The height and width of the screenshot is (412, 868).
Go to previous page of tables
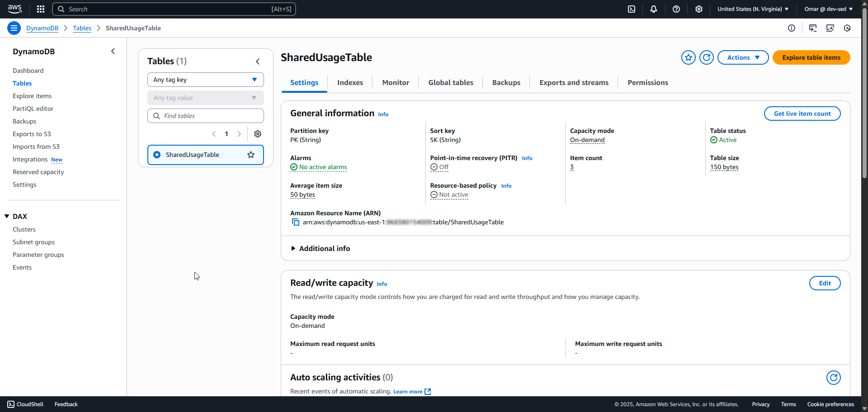click(214, 134)
